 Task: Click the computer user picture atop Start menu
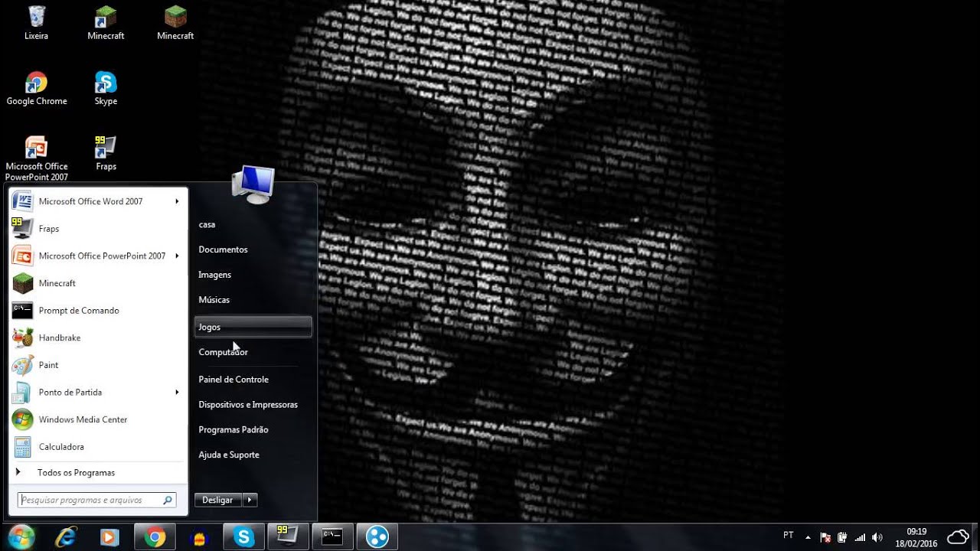253,184
